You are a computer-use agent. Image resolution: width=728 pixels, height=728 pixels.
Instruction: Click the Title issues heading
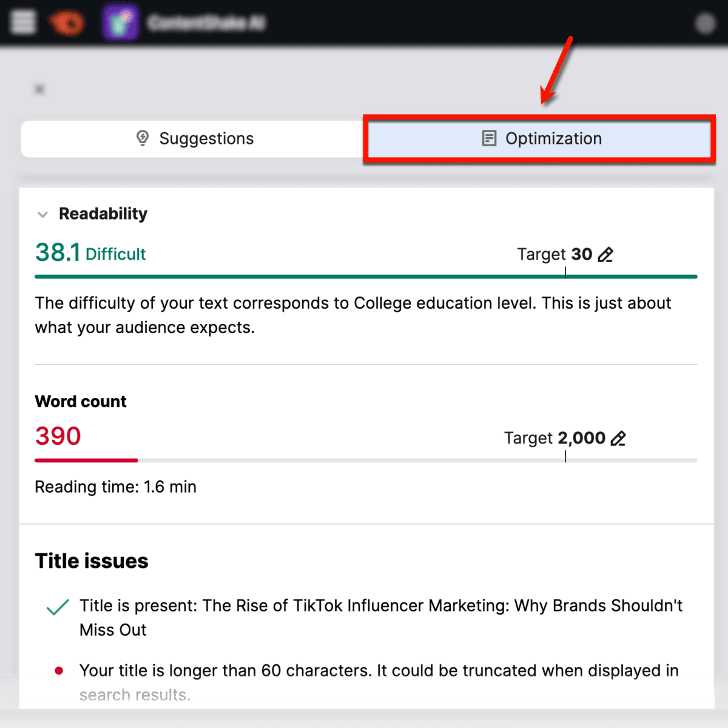(x=91, y=561)
